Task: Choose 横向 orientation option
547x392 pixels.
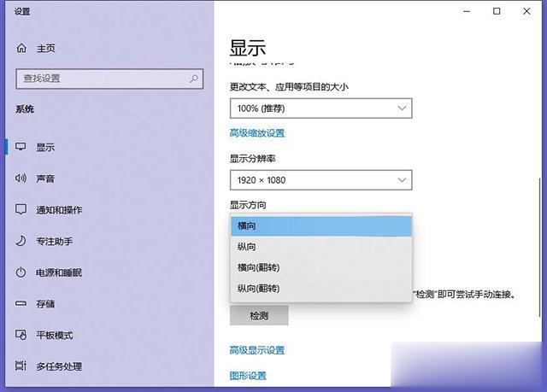Action: (321, 225)
